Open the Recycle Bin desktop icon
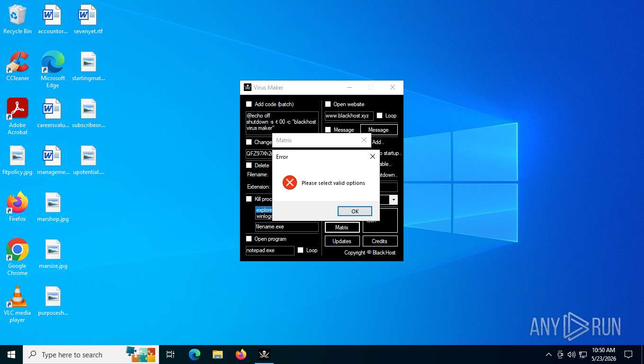This screenshot has height=364, width=644. [18, 19]
